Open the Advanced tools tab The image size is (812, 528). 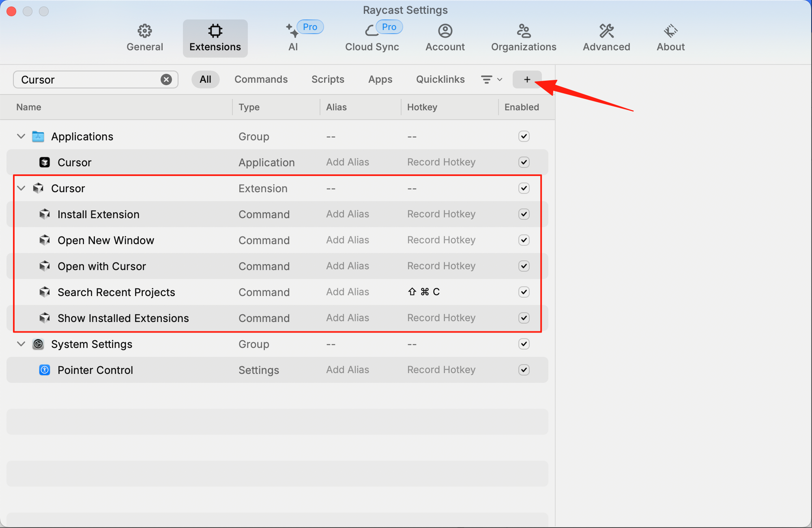pyautogui.click(x=606, y=38)
